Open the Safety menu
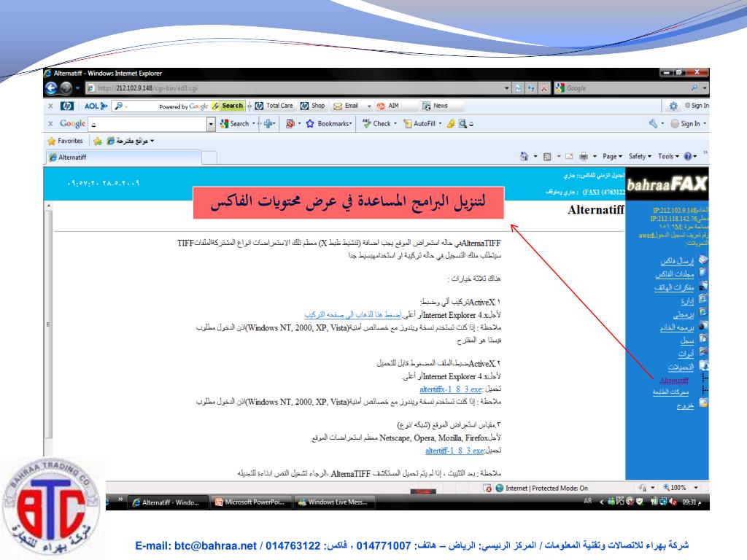 640,156
